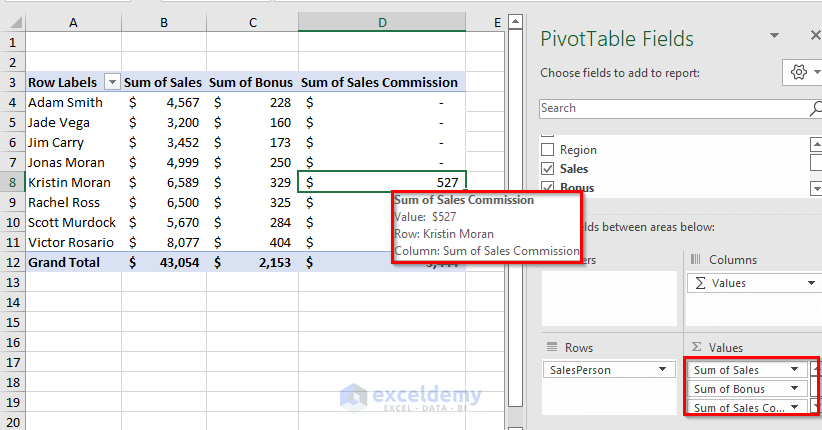Image resolution: width=822 pixels, height=430 pixels.
Task: Open the Row Labels filter button
Action: point(112,83)
